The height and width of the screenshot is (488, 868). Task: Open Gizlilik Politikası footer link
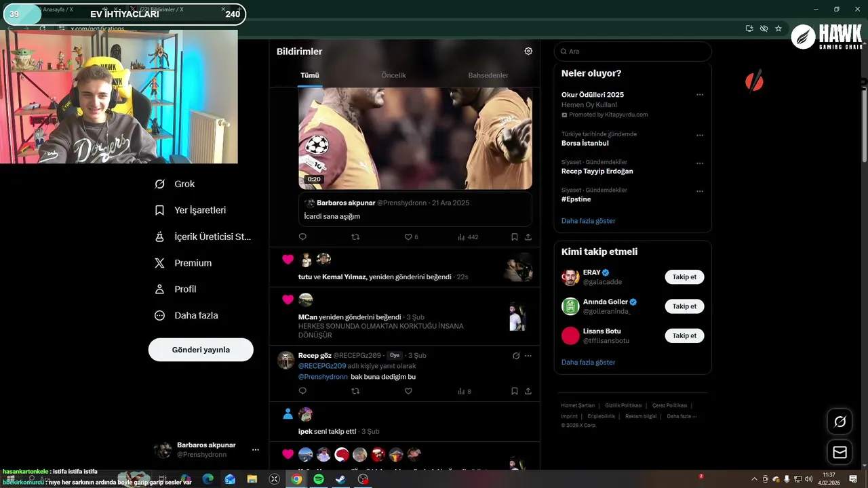[623, 405]
